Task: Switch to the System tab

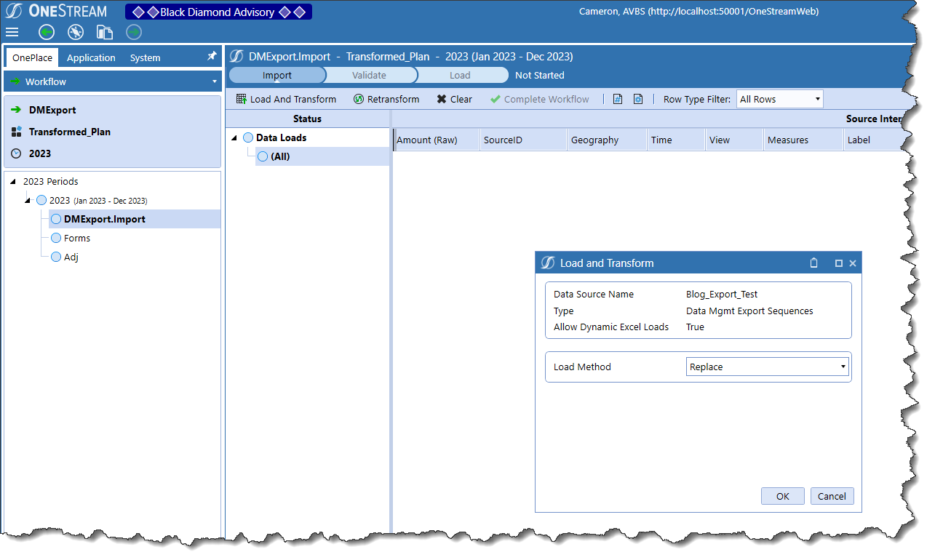Action: tap(145, 57)
